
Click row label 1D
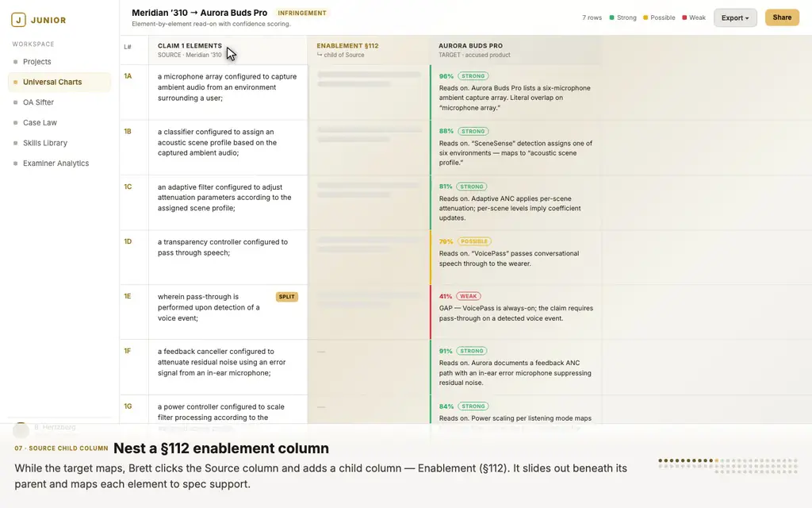pyautogui.click(x=128, y=241)
